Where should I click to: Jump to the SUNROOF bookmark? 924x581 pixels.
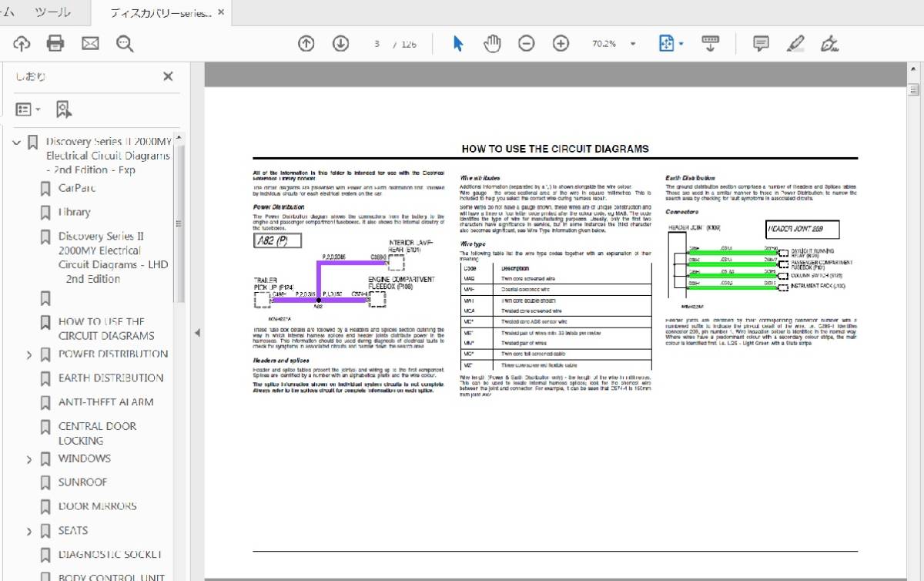point(82,482)
